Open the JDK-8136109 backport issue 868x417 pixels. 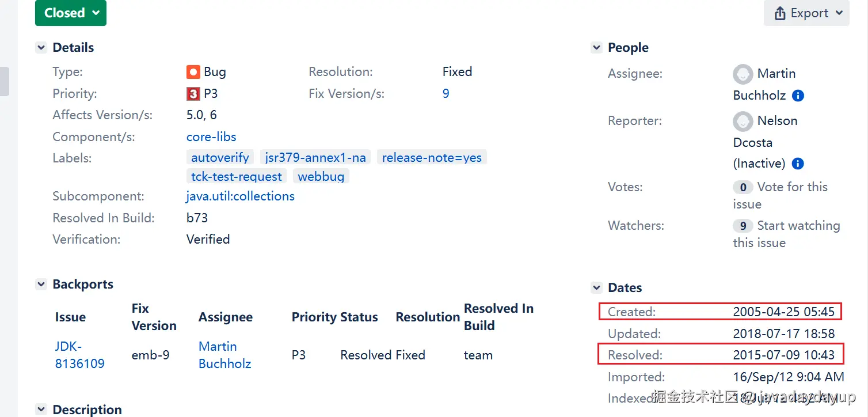pos(79,355)
